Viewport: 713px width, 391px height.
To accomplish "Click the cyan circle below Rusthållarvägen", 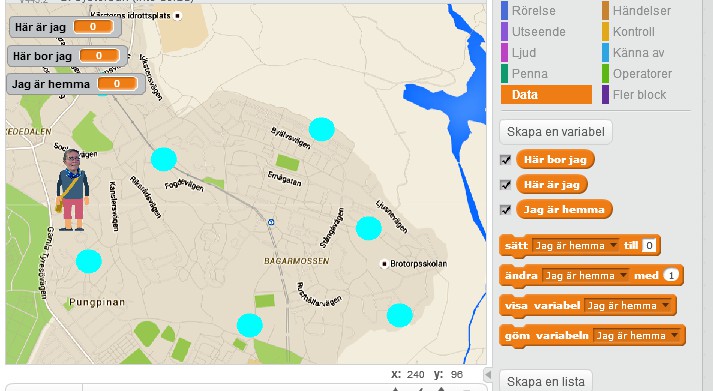I will tap(250, 325).
